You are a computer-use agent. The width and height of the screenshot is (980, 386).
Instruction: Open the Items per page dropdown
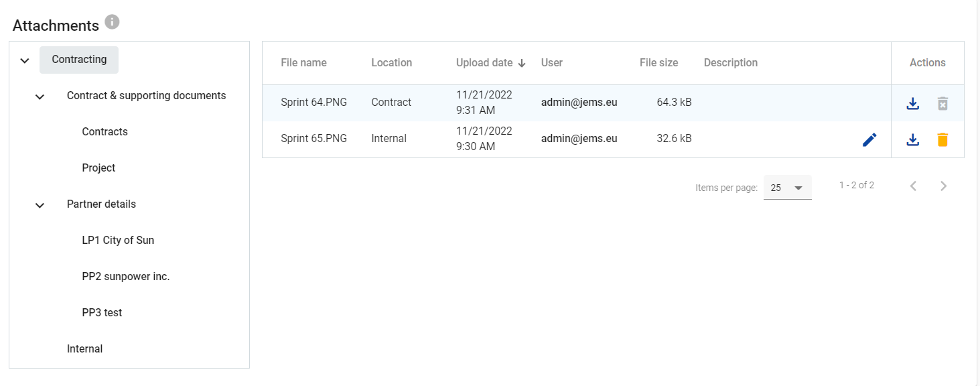(787, 188)
